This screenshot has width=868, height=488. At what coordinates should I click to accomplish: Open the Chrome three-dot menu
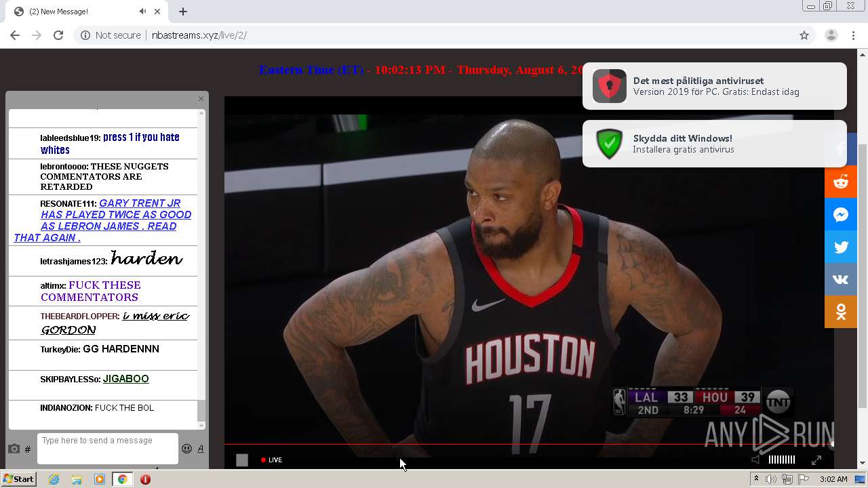(x=853, y=35)
